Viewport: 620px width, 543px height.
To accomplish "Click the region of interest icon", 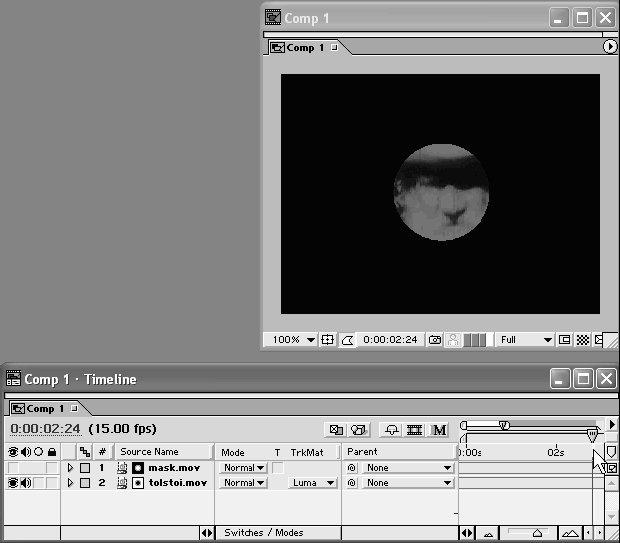I will point(565,340).
